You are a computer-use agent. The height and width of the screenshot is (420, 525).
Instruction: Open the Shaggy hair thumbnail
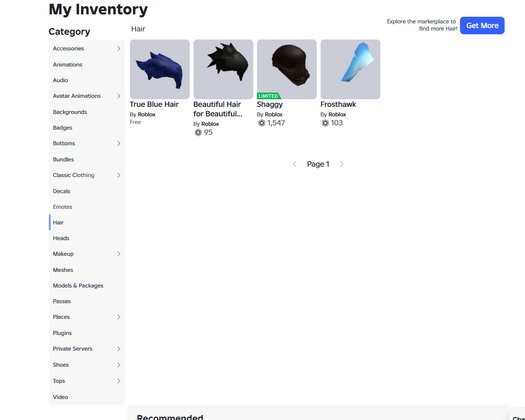pos(287,69)
